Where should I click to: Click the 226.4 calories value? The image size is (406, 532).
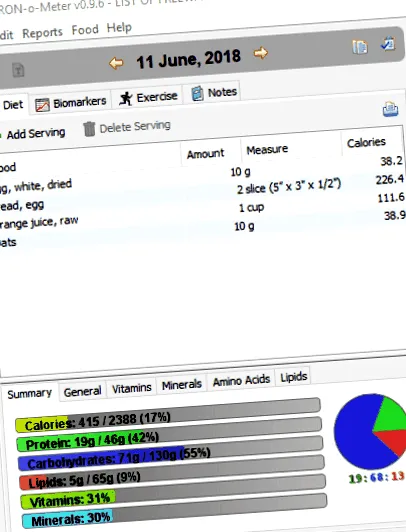(x=390, y=179)
